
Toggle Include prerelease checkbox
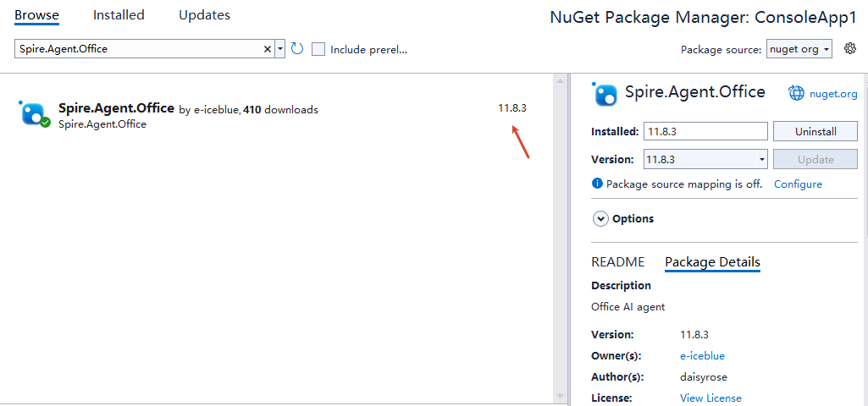(318, 49)
